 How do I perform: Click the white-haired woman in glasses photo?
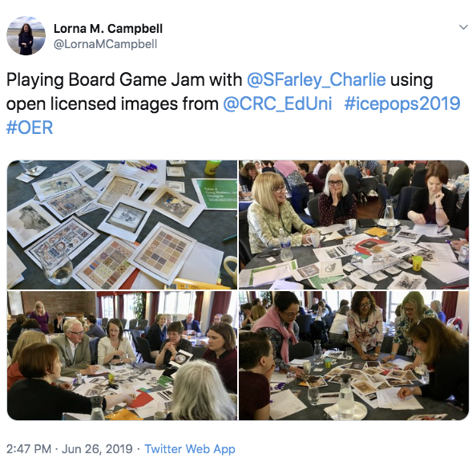(x=336, y=196)
